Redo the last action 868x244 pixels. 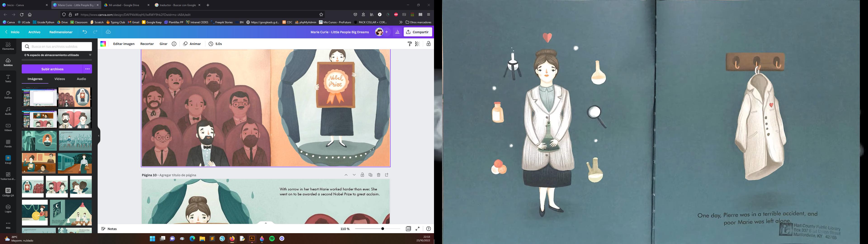95,32
